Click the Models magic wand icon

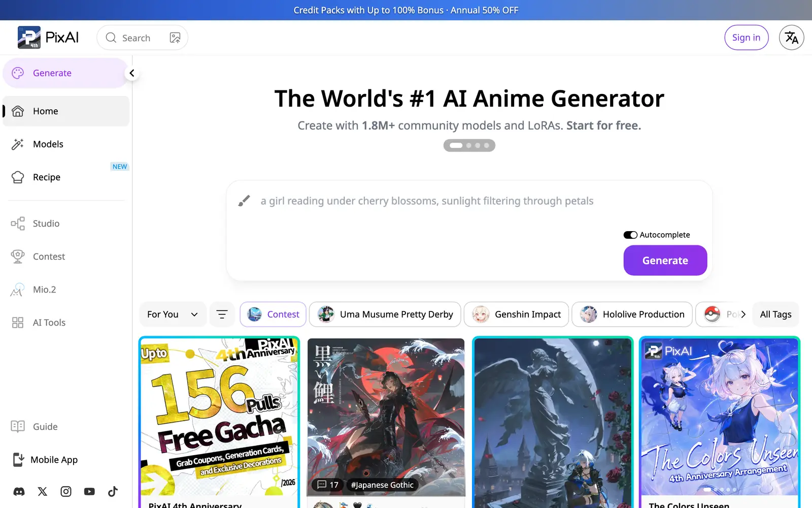point(18,144)
